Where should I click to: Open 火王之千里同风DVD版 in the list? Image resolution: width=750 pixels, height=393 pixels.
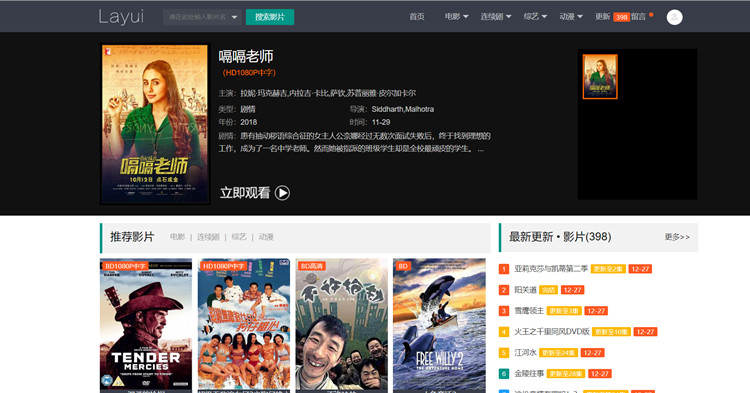pyautogui.click(x=552, y=332)
